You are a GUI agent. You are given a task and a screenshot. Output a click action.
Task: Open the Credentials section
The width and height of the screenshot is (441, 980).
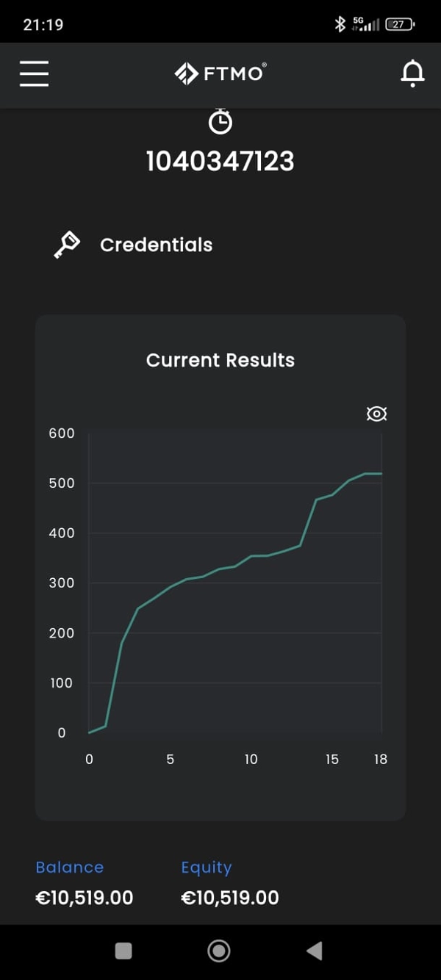156,245
